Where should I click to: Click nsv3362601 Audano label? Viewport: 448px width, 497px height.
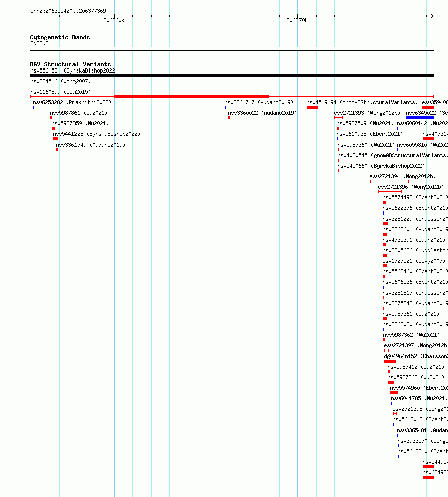click(415, 229)
